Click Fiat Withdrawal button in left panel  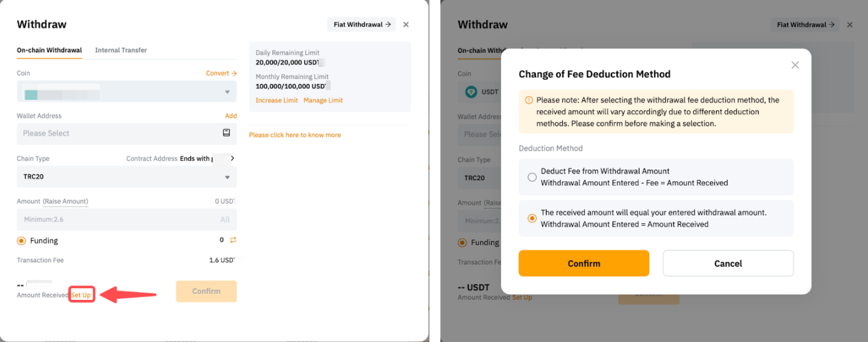coord(362,25)
